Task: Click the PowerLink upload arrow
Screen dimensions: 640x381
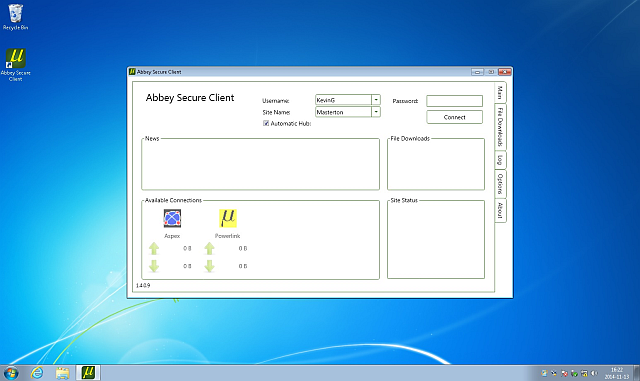Action: [209, 248]
